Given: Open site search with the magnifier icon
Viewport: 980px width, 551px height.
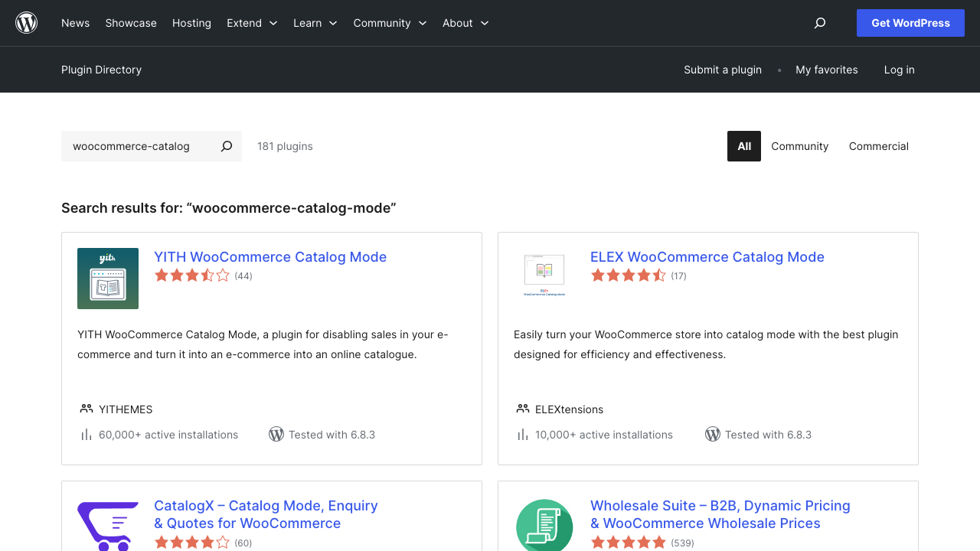Looking at the screenshot, I should click(819, 23).
